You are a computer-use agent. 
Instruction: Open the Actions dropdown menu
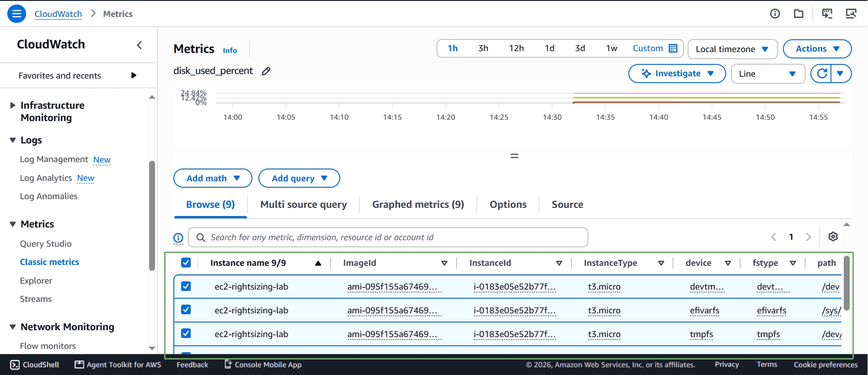817,49
